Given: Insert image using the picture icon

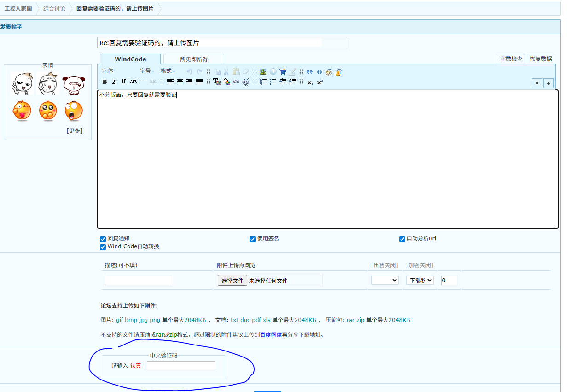Looking at the screenshot, I should (263, 72).
